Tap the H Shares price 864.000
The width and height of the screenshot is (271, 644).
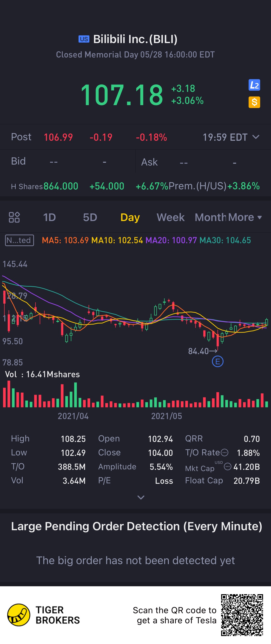(x=61, y=186)
